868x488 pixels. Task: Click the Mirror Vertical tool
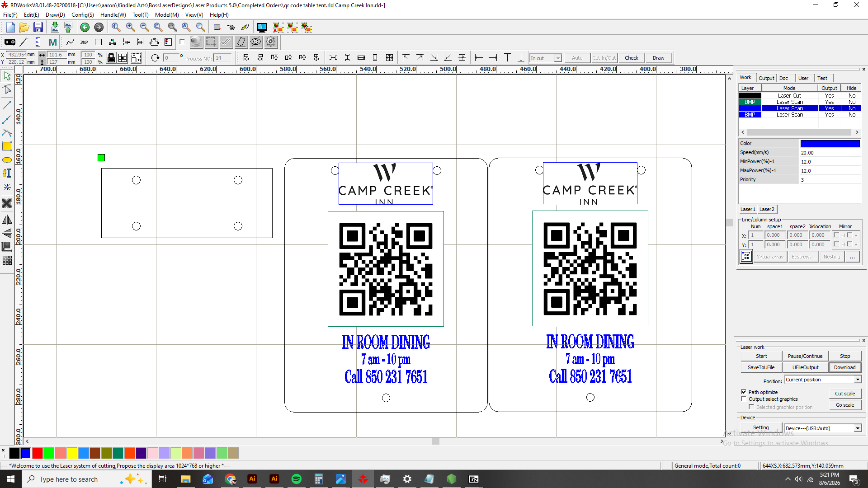(7, 233)
